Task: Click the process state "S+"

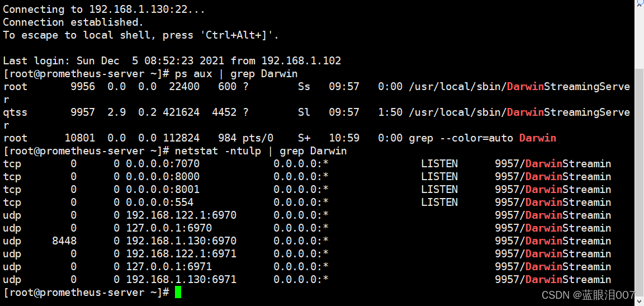Action: point(304,138)
